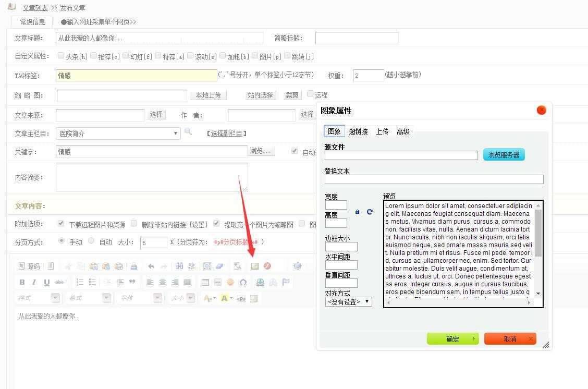Open the source code (源码) editor view
The width and height of the screenshot is (588, 389).
point(29,266)
